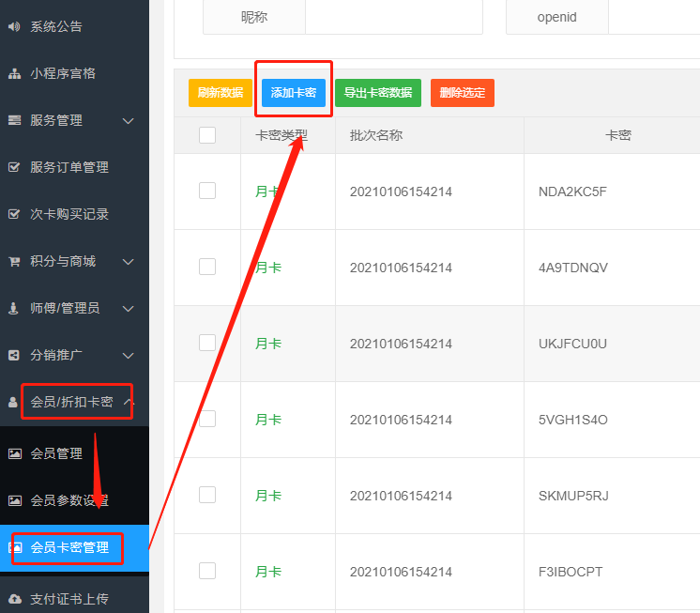700x613 pixels.
Task: Expand the 分销推广 chevron
Action: [x=129, y=356]
